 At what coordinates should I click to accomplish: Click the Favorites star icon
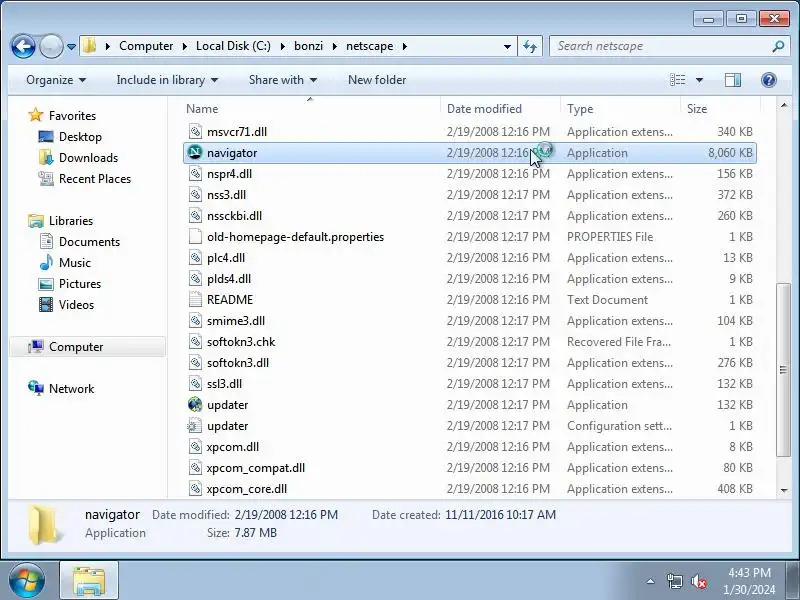pos(35,115)
